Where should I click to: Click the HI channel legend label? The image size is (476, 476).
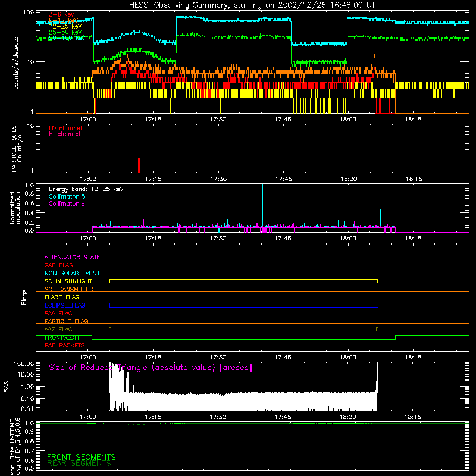(x=64, y=134)
